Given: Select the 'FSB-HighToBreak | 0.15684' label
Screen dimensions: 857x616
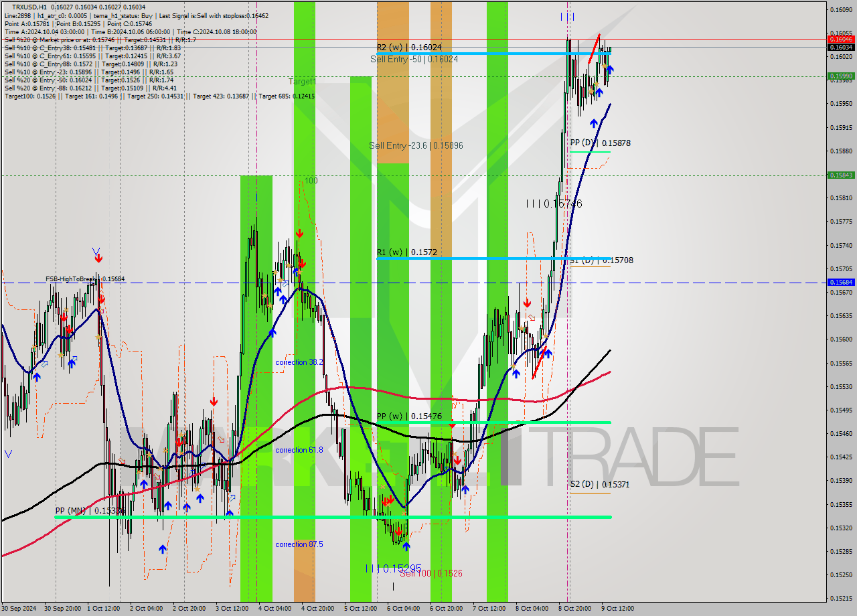Looking at the screenshot, I should coord(85,279).
